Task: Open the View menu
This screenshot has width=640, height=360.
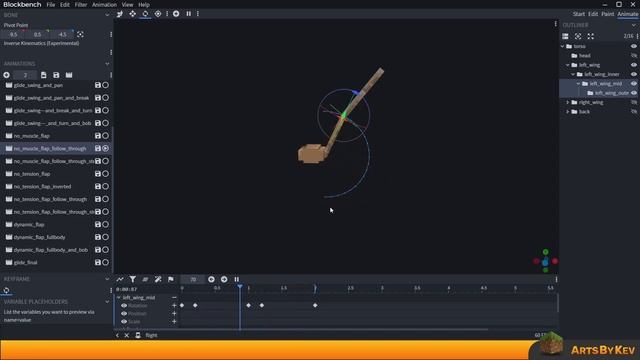Action: (x=127, y=5)
